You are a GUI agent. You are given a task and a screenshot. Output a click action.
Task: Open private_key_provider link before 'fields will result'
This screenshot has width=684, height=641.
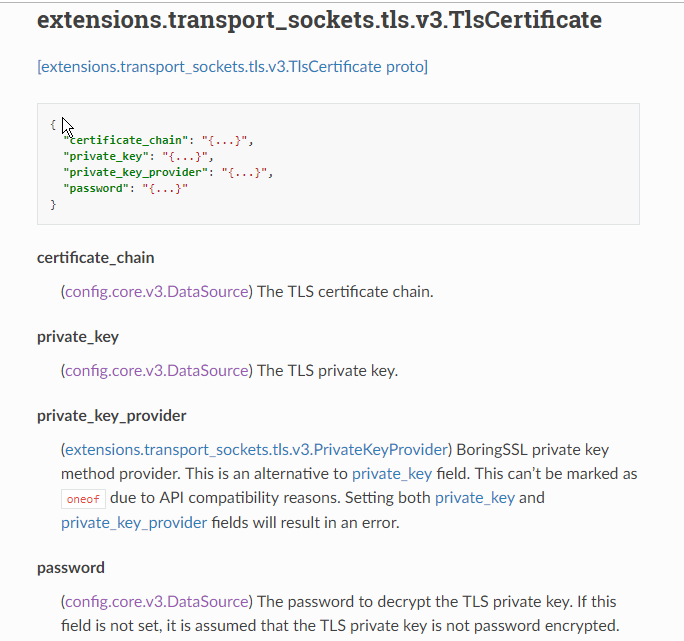pyautogui.click(x=134, y=522)
